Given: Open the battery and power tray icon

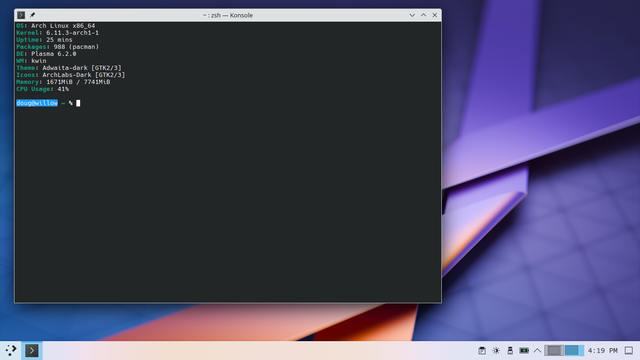Looking at the screenshot, I should coord(524,350).
